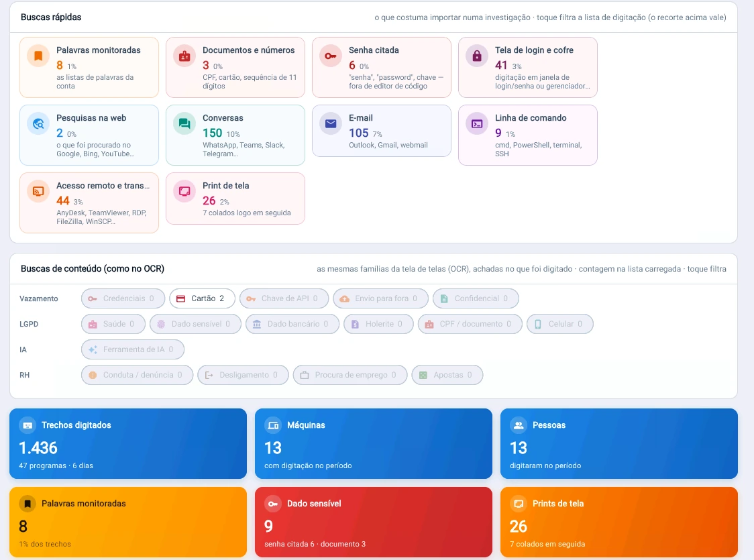Image resolution: width=754 pixels, height=560 pixels.
Task: Select the Chave de API chip
Action: tap(284, 298)
